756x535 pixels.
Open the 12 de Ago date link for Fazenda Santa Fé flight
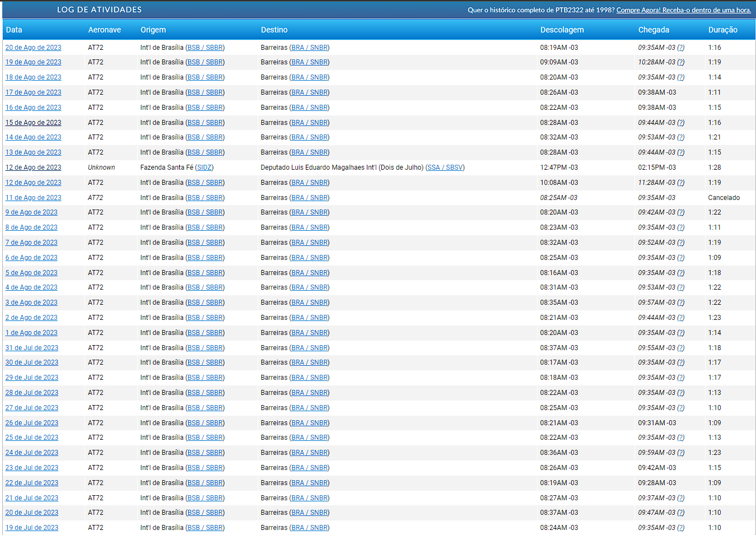coord(34,168)
